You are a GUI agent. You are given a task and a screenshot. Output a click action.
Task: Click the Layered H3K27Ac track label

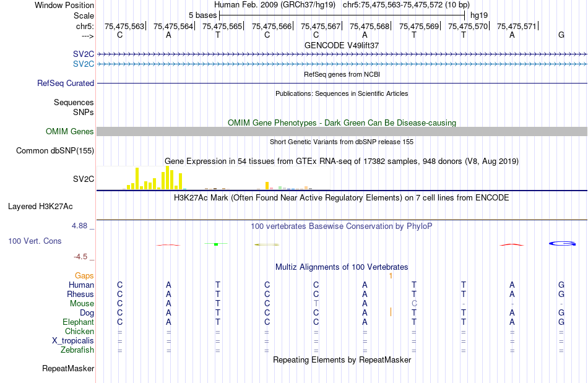40,207
